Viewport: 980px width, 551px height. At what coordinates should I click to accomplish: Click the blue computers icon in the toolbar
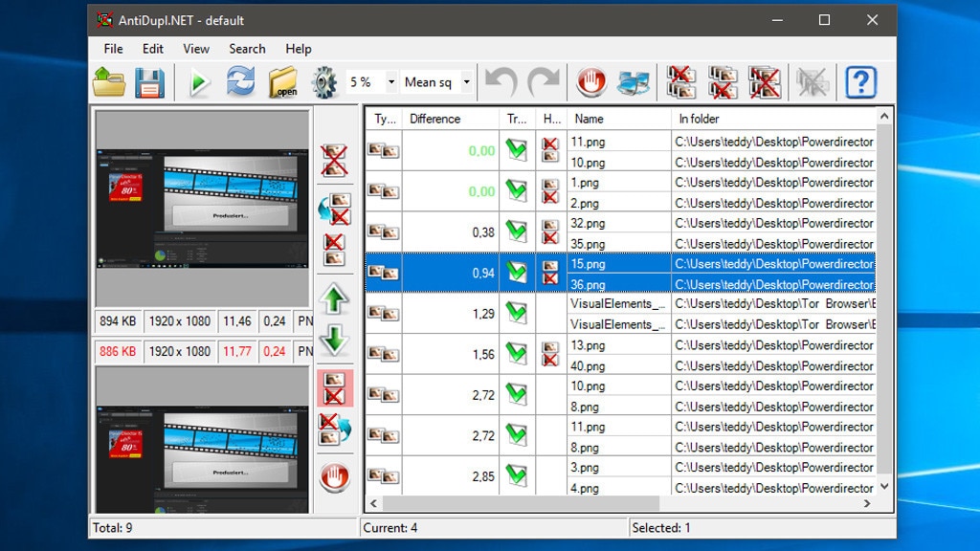click(634, 82)
